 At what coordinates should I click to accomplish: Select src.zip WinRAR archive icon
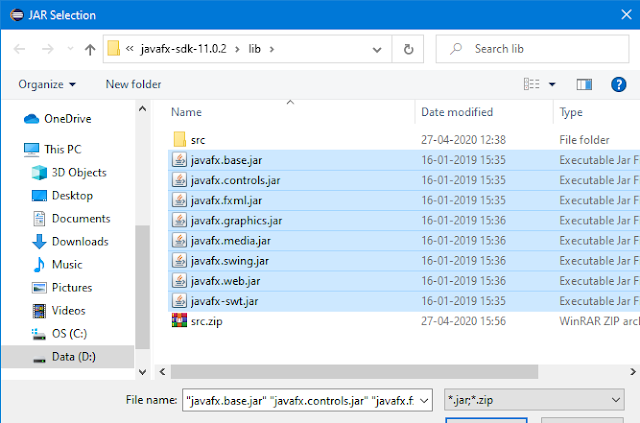[179, 321]
